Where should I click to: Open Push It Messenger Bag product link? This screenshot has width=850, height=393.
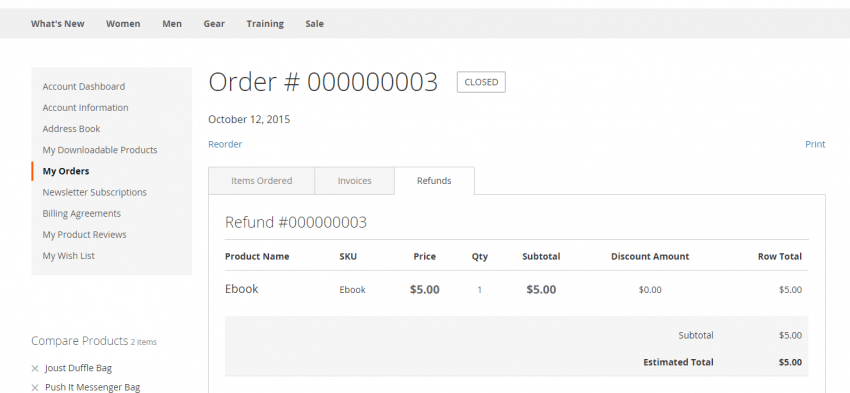92,388
